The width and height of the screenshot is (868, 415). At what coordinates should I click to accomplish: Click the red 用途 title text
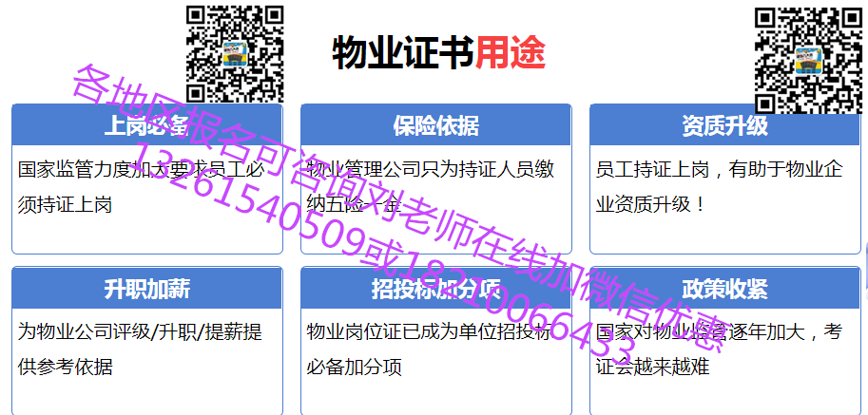pyautogui.click(x=510, y=52)
